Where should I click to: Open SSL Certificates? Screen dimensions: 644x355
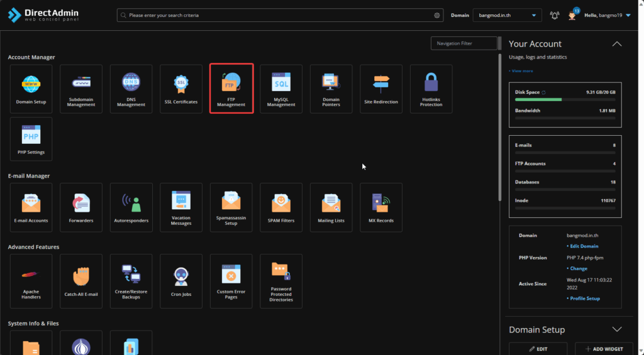click(181, 89)
